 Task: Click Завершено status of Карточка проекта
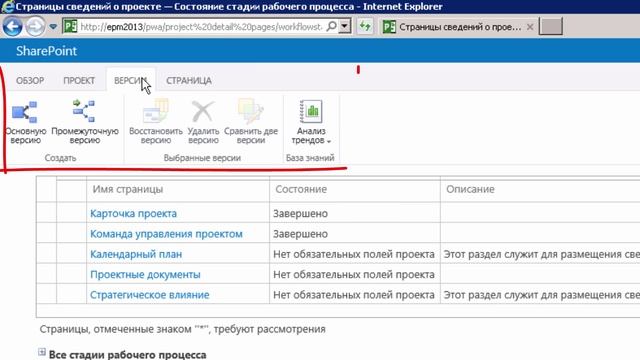pyautogui.click(x=300, y=213)
